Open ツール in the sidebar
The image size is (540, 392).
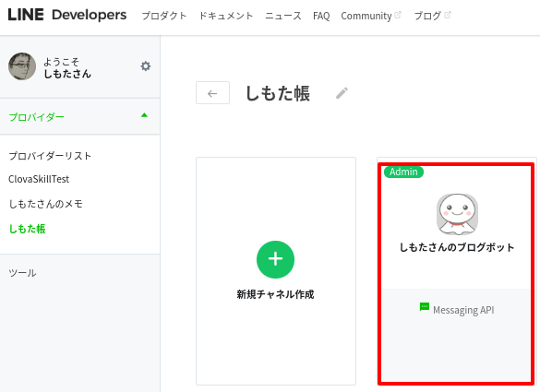[x=22, y=273]
